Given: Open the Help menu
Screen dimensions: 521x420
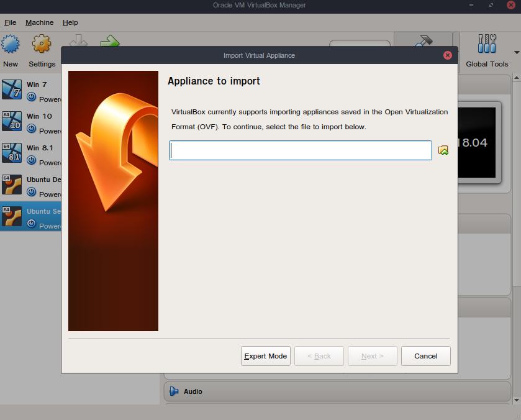Looking at the screenshot, I should click(x=70, y=22).
